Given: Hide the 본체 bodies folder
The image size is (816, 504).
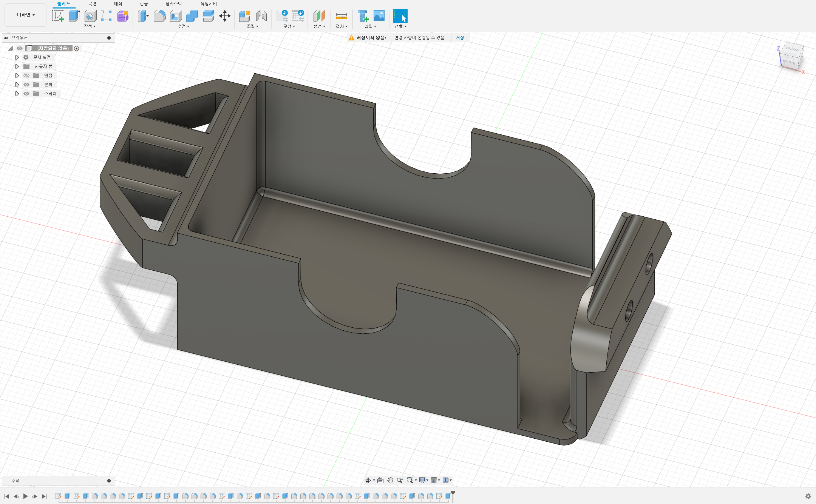Looking at the screenshot, I should 26,85.
